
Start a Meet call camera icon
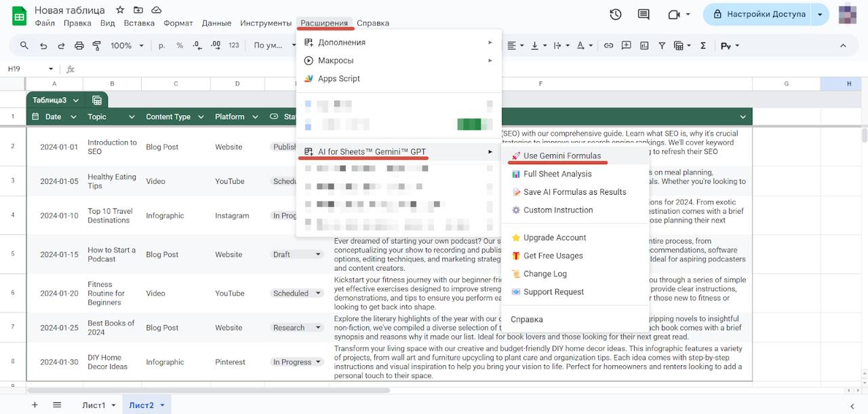click(674, 14)
